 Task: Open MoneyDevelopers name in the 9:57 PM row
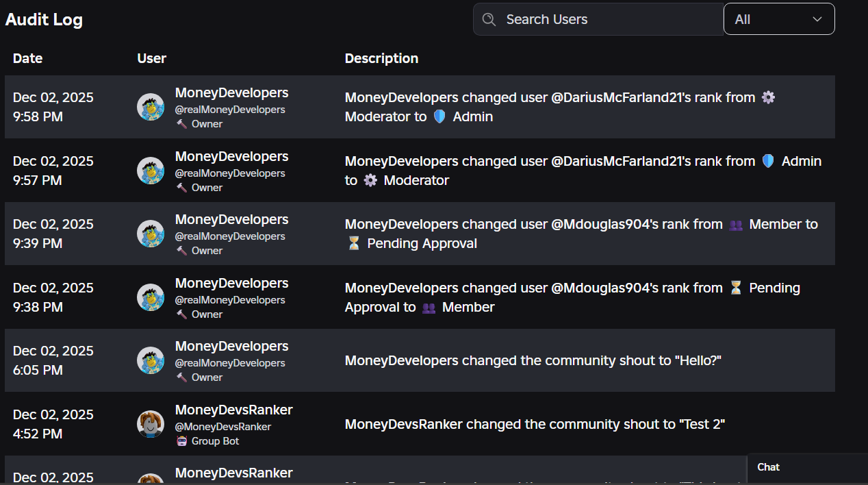coord(231,156)
